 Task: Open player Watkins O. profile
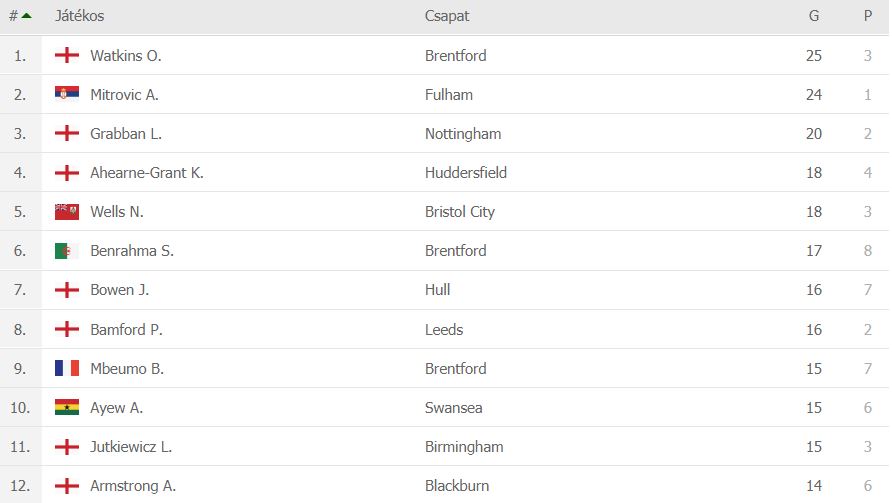125,56
